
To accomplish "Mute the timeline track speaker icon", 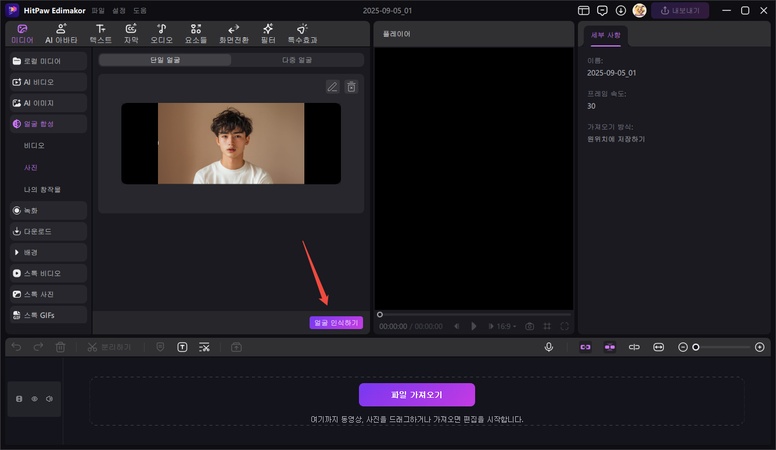I will [x=49, y=399].
